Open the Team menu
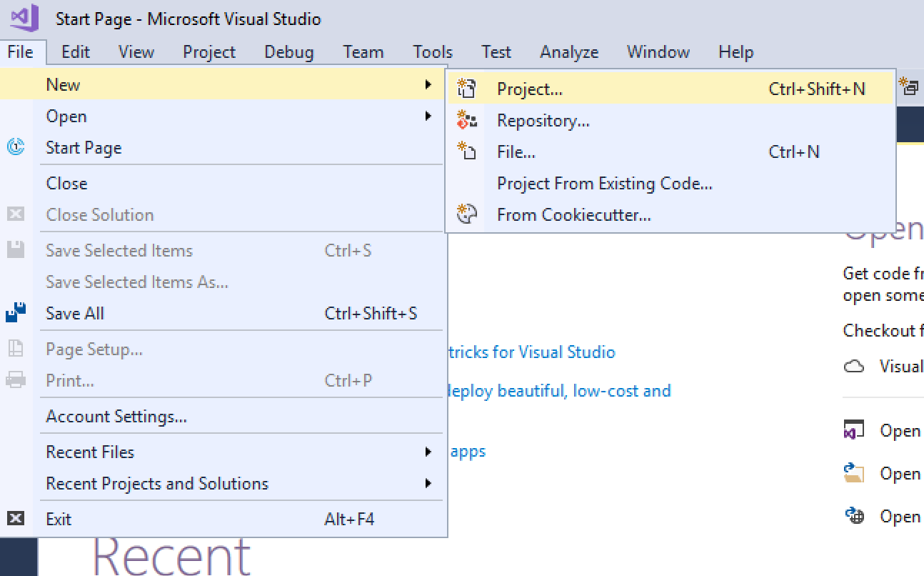Screen dimensions: 924x576 click(363, 51)
